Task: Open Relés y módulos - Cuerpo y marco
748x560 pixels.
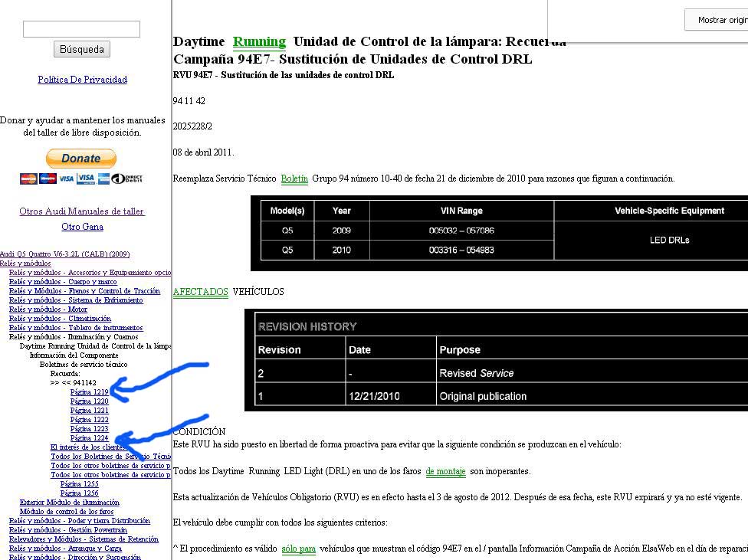Action: click(63, 281)
